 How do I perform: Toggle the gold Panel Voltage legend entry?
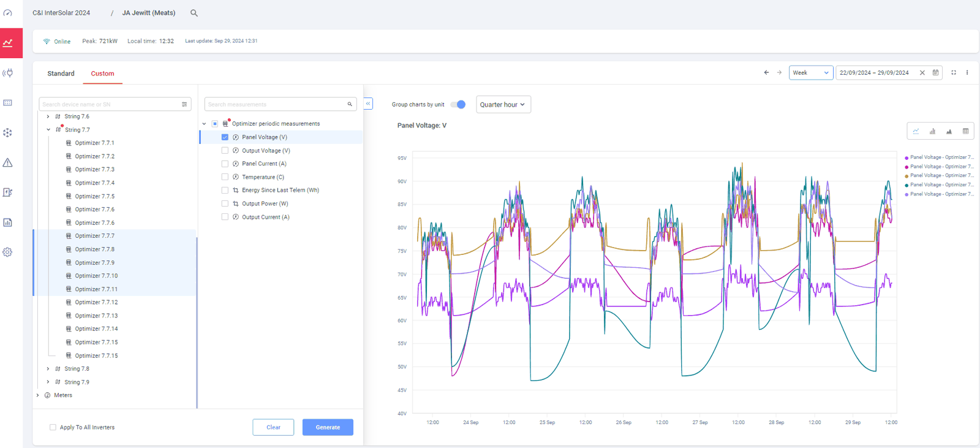(939, 176)
